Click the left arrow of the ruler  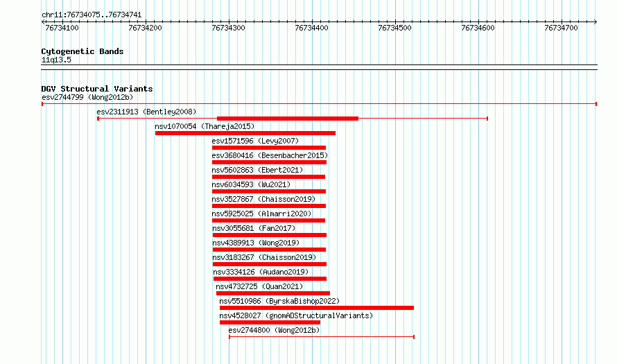[43, 22]
